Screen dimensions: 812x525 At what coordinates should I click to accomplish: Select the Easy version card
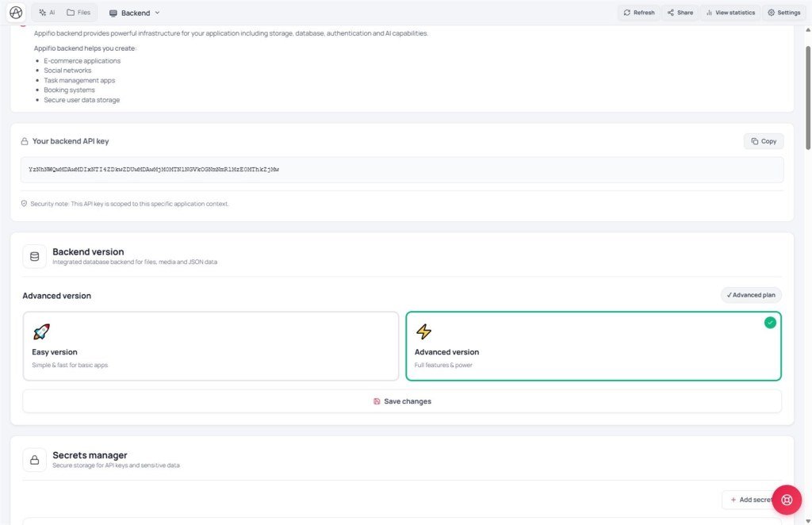click(211, 346)
